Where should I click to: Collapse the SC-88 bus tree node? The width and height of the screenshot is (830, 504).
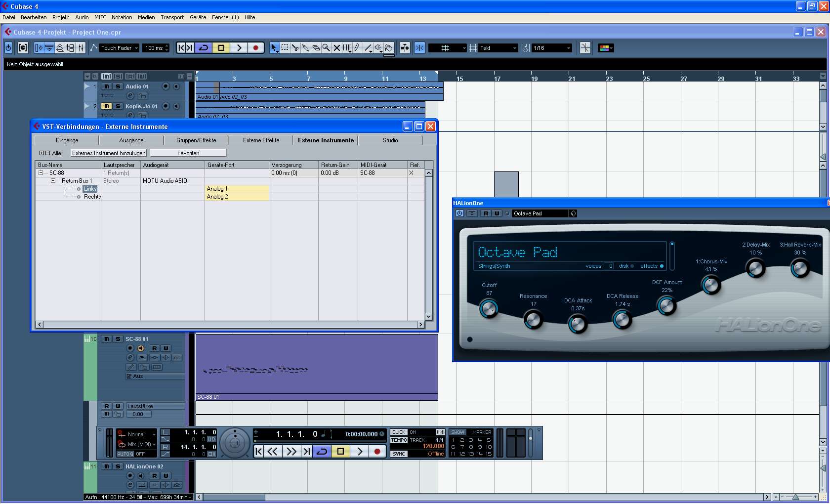click(x=41, y=173)
